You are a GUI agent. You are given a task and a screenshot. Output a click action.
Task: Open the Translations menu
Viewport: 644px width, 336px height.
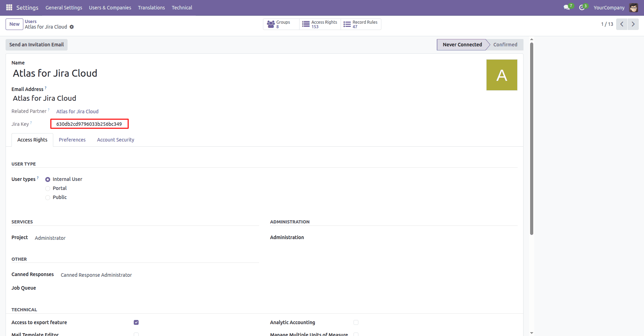(x=151, y=8)
